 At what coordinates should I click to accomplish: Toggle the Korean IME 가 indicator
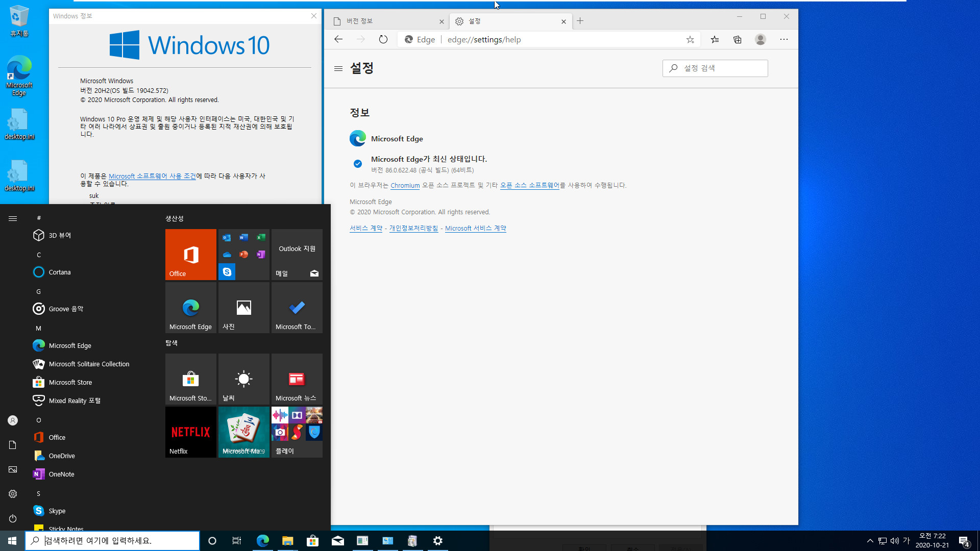(906, 541)
